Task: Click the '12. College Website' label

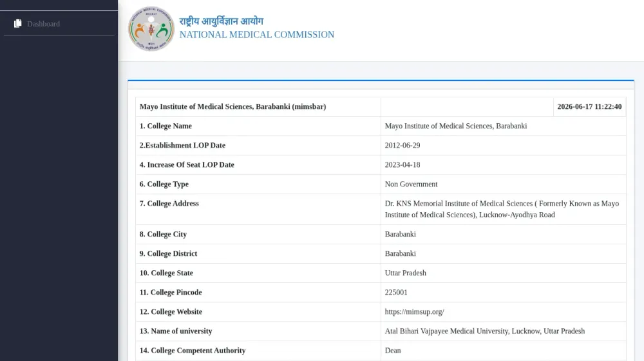Action: click(x=171, y=311)
